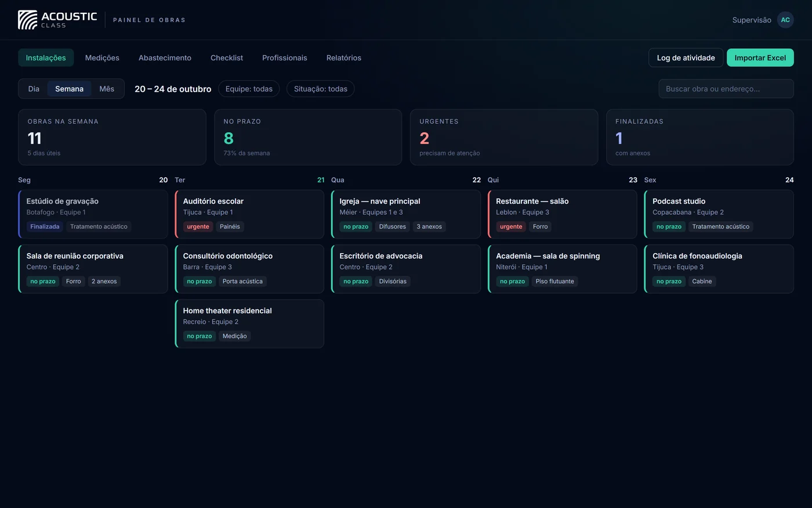Open the Situação: todas filter
Viewport: 812px width, 508px height.
321,89
